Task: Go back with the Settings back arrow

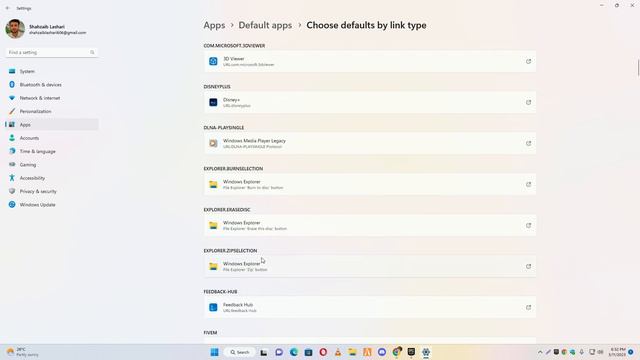Action: click(7, 8)
